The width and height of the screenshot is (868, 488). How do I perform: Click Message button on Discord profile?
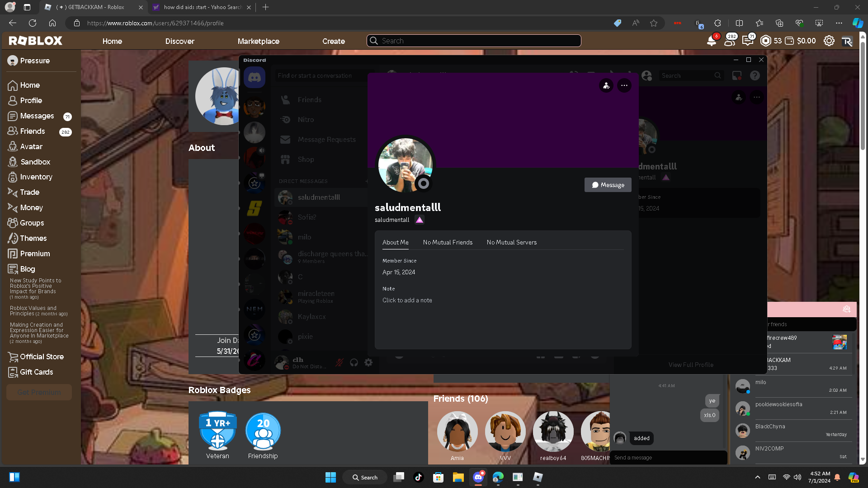coord(608,185)
